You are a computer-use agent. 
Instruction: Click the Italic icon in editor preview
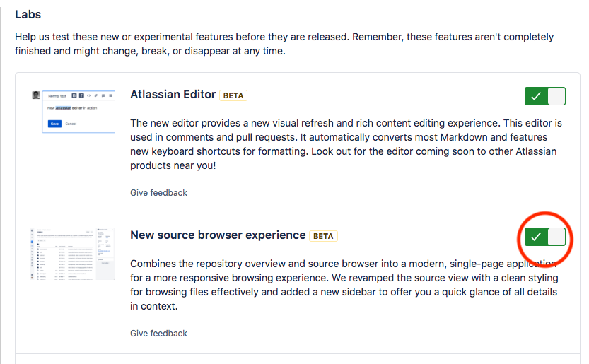click(81, 96)
